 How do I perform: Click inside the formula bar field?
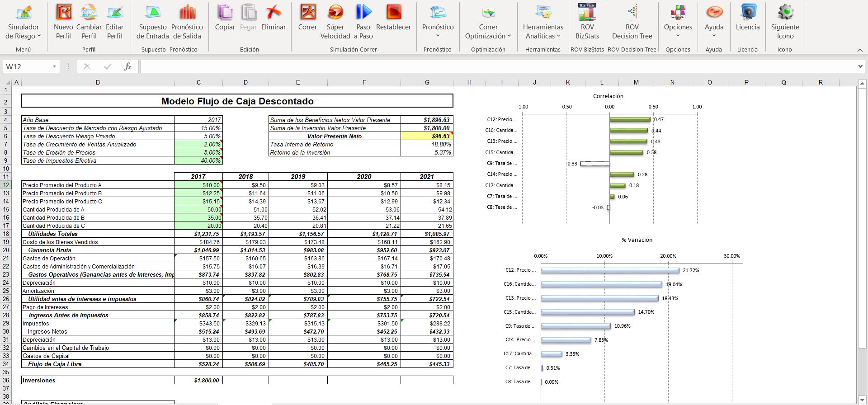(497, 66)
